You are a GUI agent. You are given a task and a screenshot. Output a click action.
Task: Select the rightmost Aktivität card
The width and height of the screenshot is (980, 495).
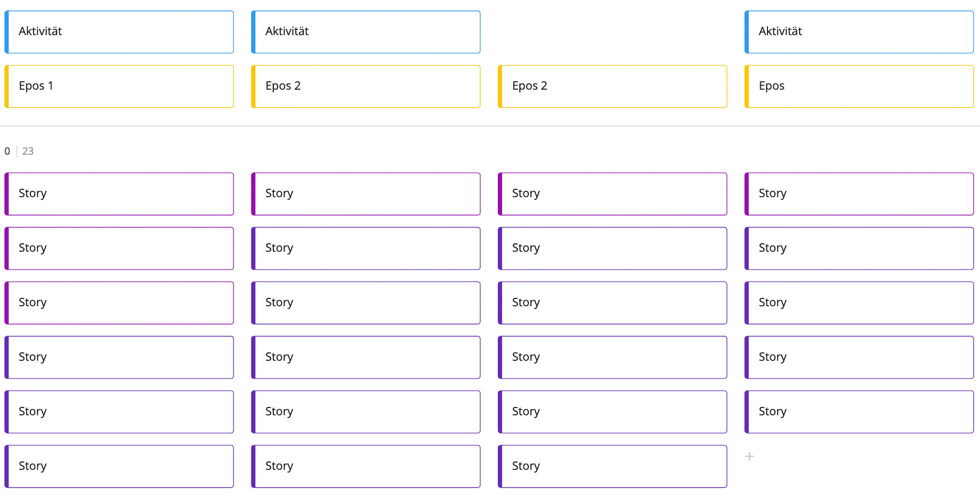859,31
